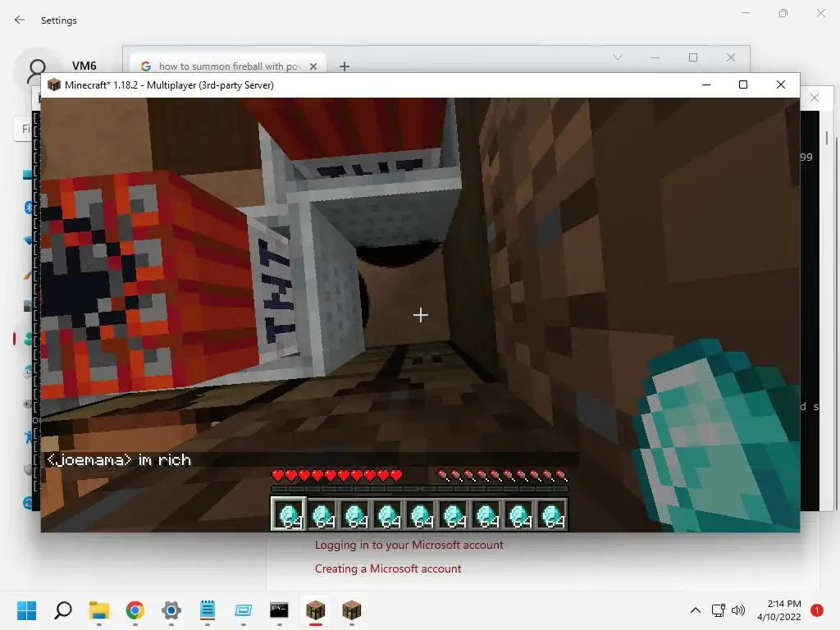The height and width of the screenshot is (630, 840).
Task: Add a new Chrome tab
Action: (x=345, y=66)
